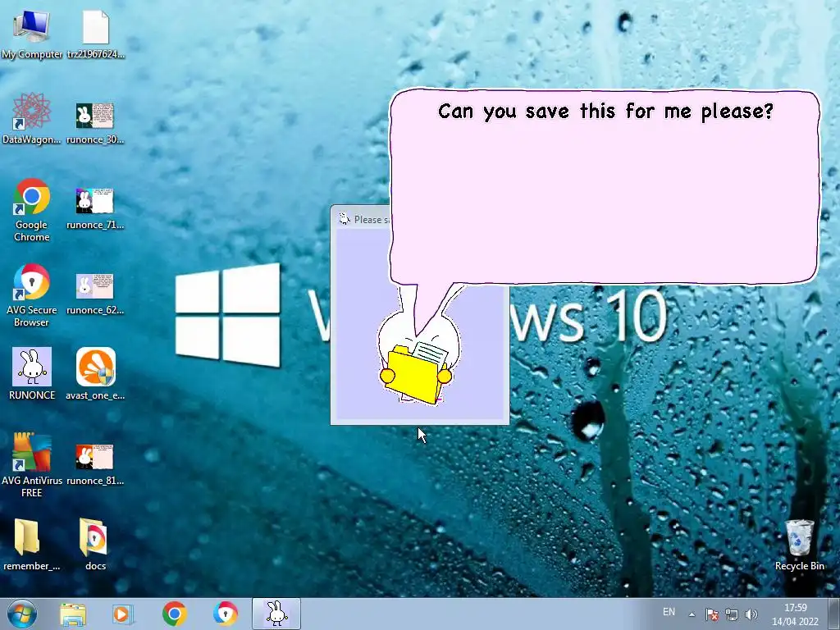
Task: Open the volume speaker tray icon
Action: tap(751, 614)
